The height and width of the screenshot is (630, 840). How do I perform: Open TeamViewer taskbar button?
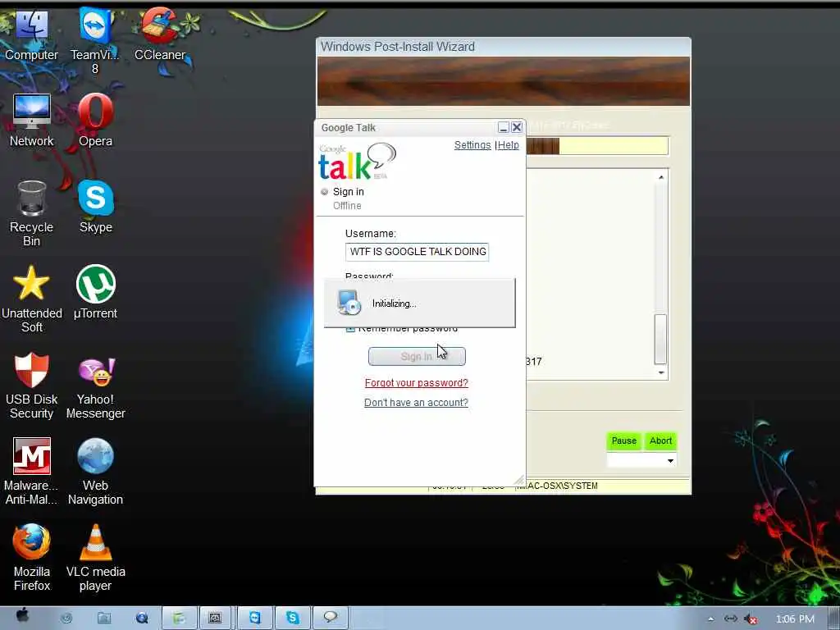(255, 618)
